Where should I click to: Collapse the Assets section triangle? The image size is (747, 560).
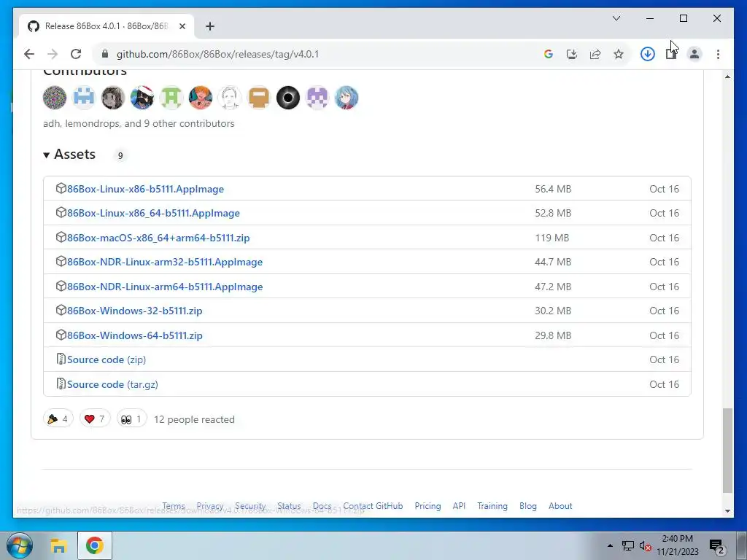coord(46,155)
